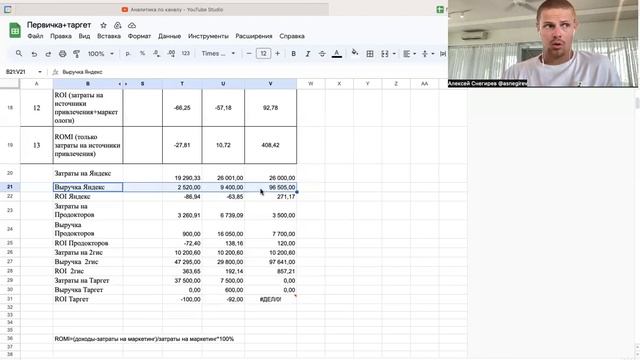
Task: Click the move-to-folder icon beside the title
Action: (x=118, y=25)
